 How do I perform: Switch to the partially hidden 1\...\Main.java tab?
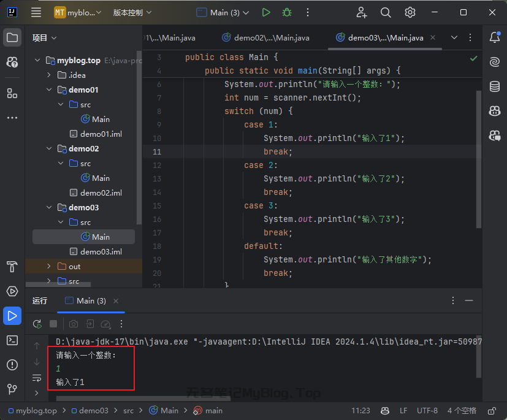170,38
